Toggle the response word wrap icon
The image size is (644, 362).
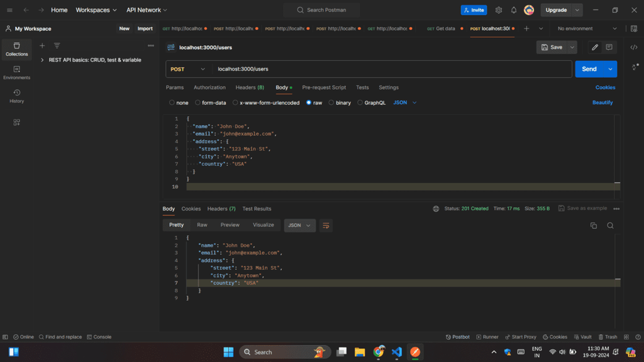pos(326,226)
